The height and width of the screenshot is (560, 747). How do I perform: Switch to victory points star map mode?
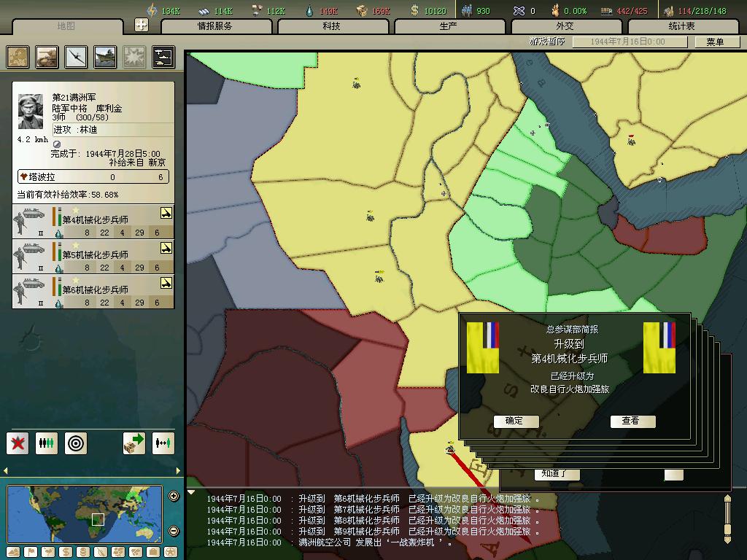(171, 553)
